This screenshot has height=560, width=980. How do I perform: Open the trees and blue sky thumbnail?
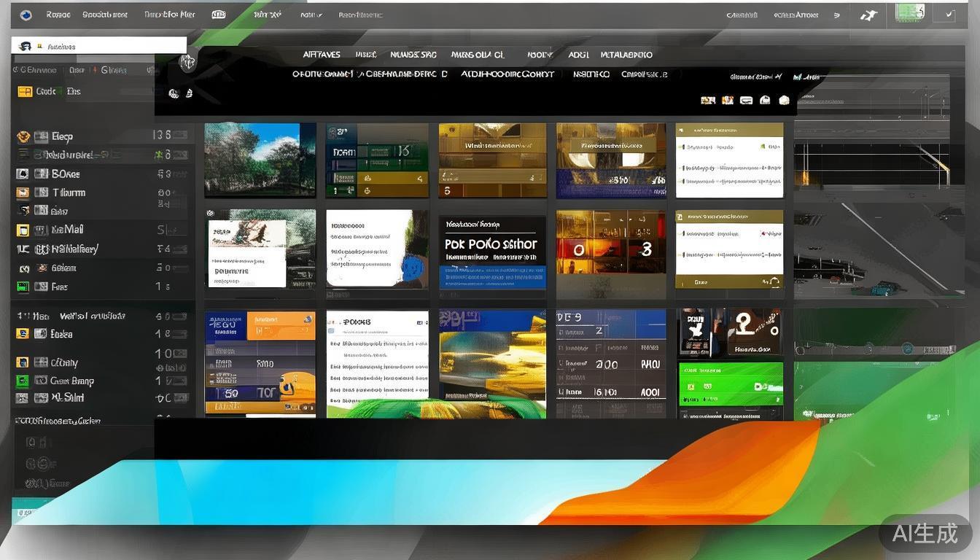click(x=260, y=160)
